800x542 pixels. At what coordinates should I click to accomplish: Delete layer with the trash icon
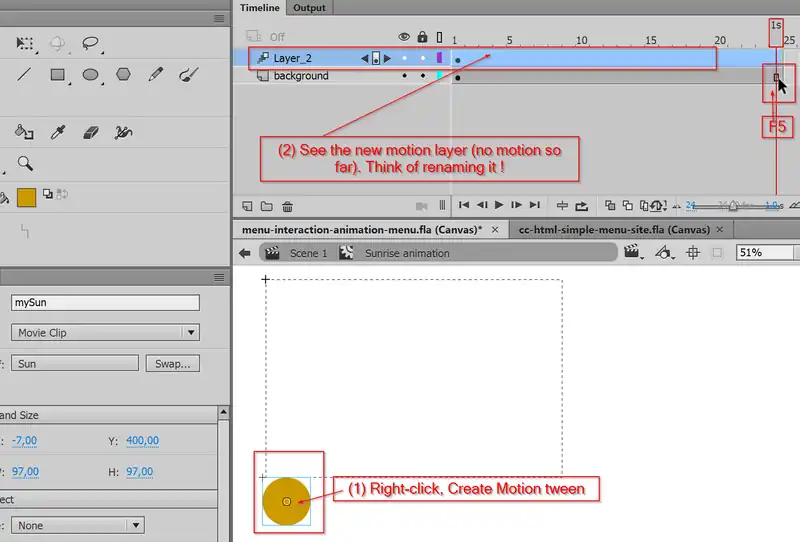(287, 206)
